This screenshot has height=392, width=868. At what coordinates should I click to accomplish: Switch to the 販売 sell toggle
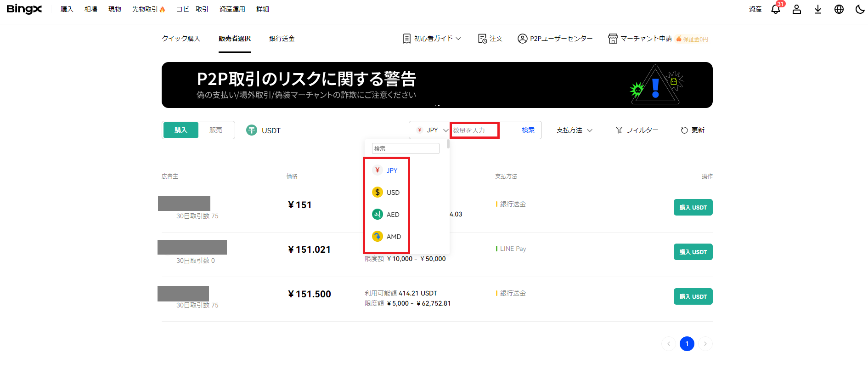tap(216, 130)
